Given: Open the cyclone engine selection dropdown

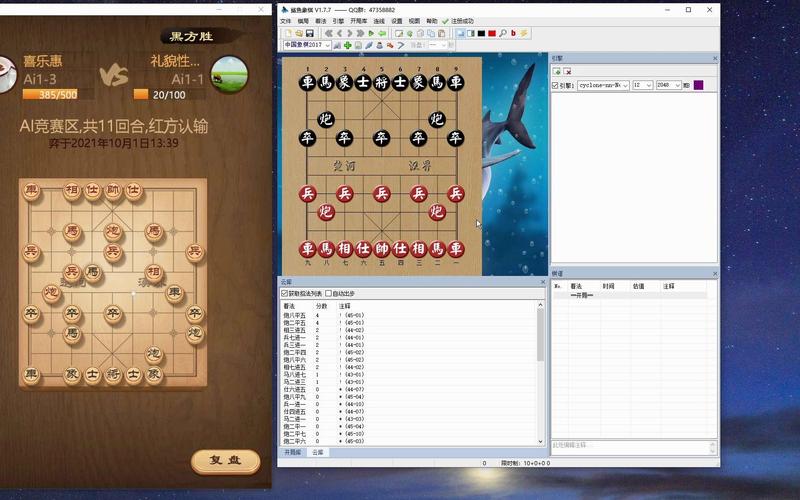Looking at the screenshot, I should (x=603, y=85).
